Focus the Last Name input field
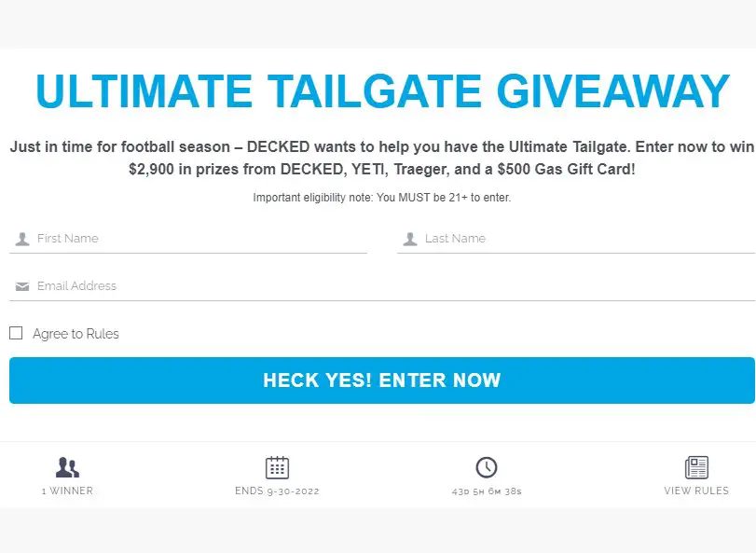This screenshot has width=756, height=553. pos(587,239)
